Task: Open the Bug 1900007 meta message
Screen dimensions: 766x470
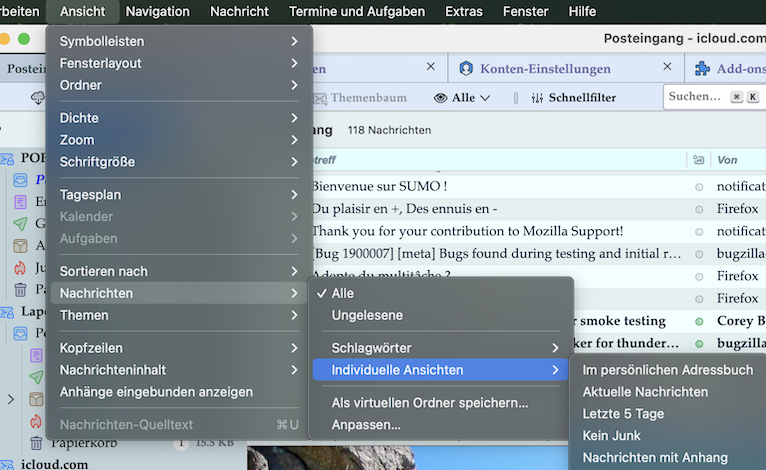Action: click(x=495, y=254)
